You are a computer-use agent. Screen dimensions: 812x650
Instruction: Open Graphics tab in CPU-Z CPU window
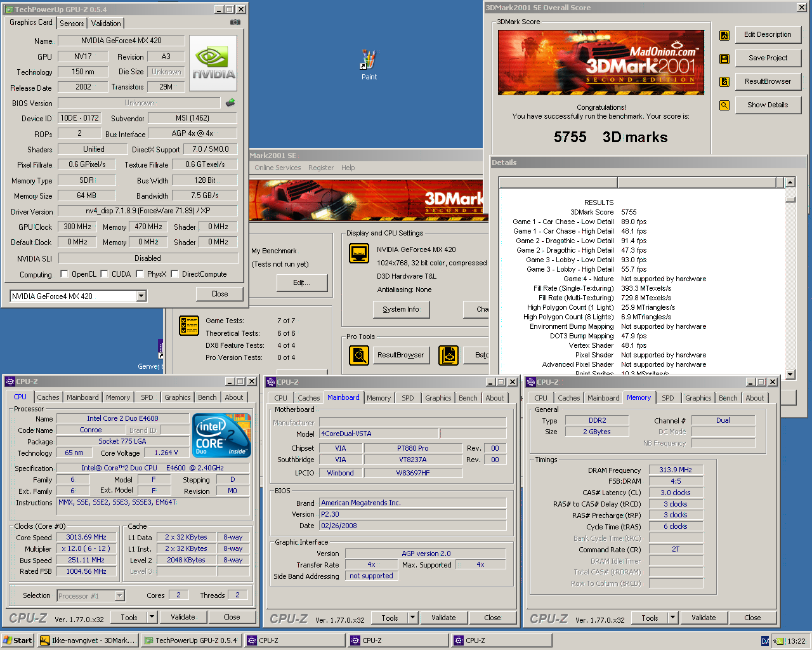pyautogui.click(x=178, y=397)
